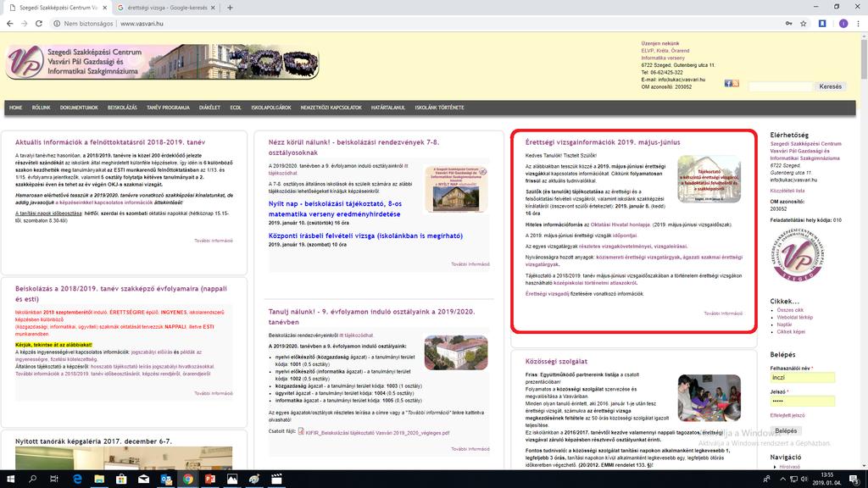Open File Explorer from taskbar

click(x=99, y=480)
